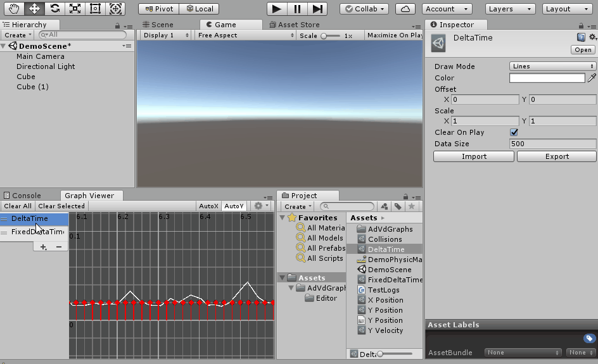The width and height of the screenshot is (598, 364).
Task: Open the Layers dropdown
Action: click(511, 9)
